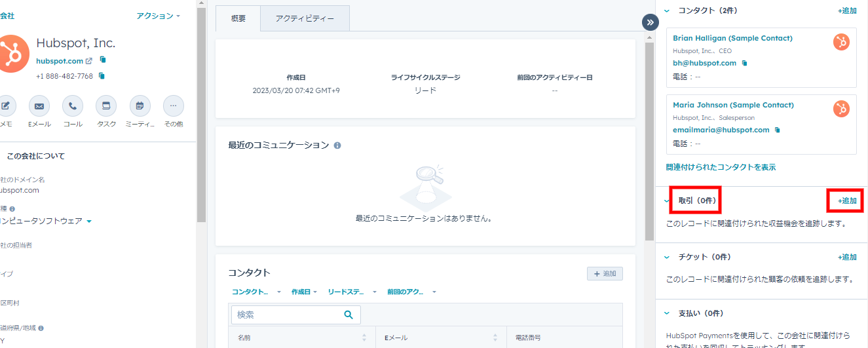Open Maria Johnson (Sample Contact) link

(x=733, y=105)
